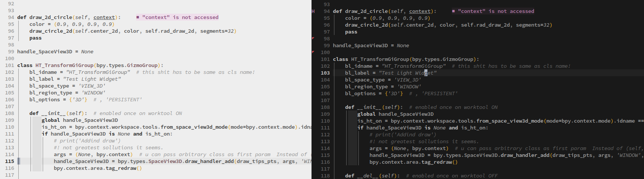Click global handle_SpaceView3D on line 109 in light editor
This screenshot has width=644, height=179.
[x=80, y=120]
